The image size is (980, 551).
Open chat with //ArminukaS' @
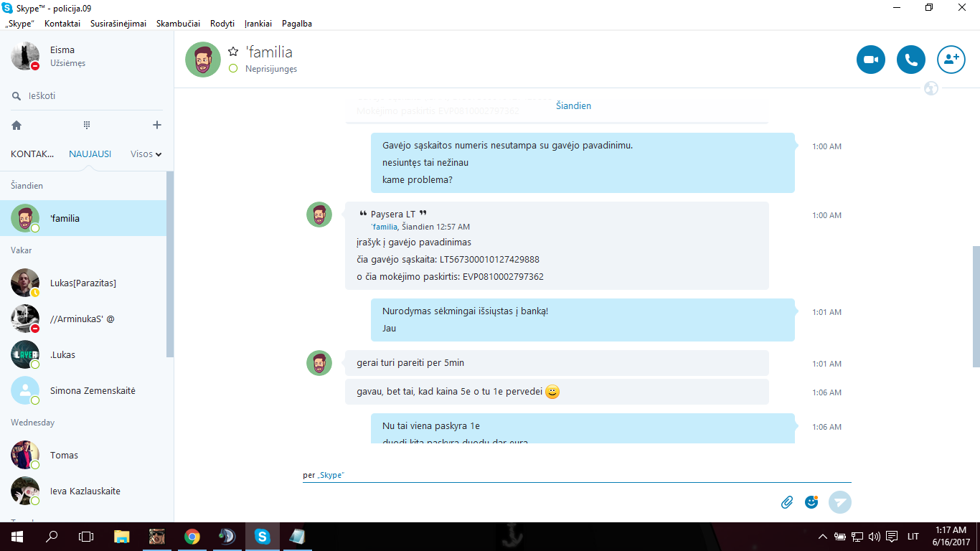click(83, 319)
